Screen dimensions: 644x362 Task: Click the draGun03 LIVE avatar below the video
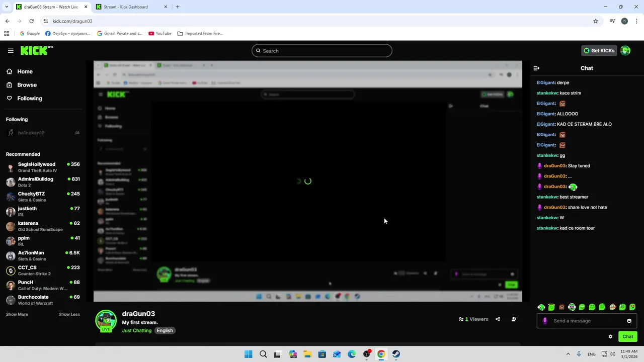point(106,321)
